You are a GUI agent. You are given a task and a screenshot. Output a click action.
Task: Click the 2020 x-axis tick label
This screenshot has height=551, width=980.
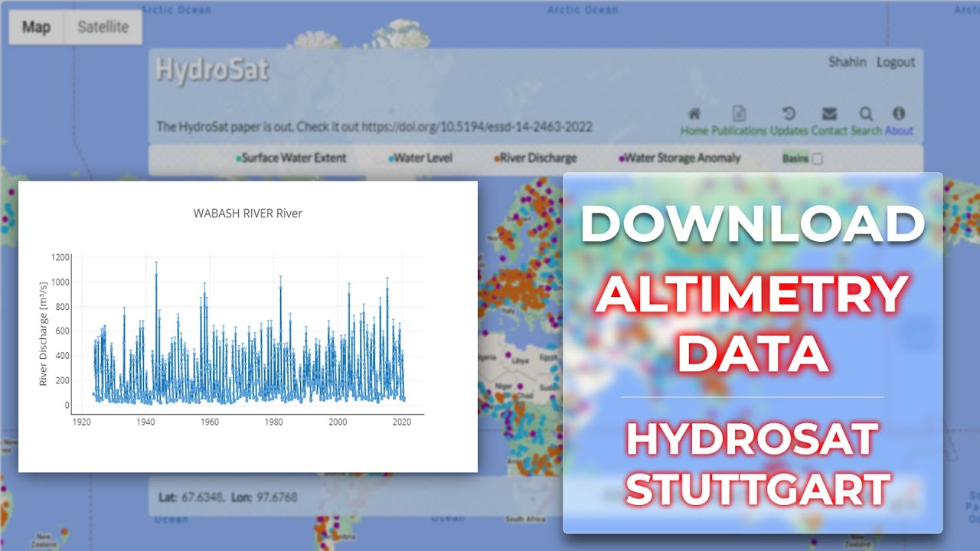(401, 422)
